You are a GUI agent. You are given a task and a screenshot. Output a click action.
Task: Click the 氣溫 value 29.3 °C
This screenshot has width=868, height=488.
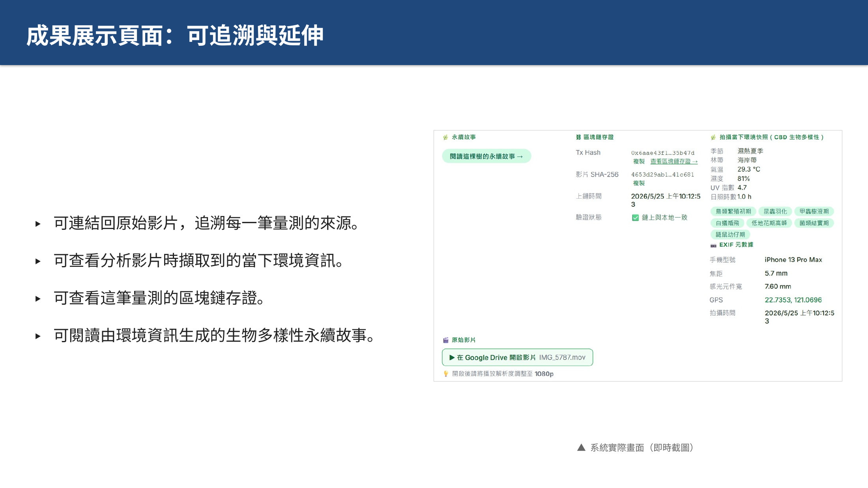pos(749,169)
